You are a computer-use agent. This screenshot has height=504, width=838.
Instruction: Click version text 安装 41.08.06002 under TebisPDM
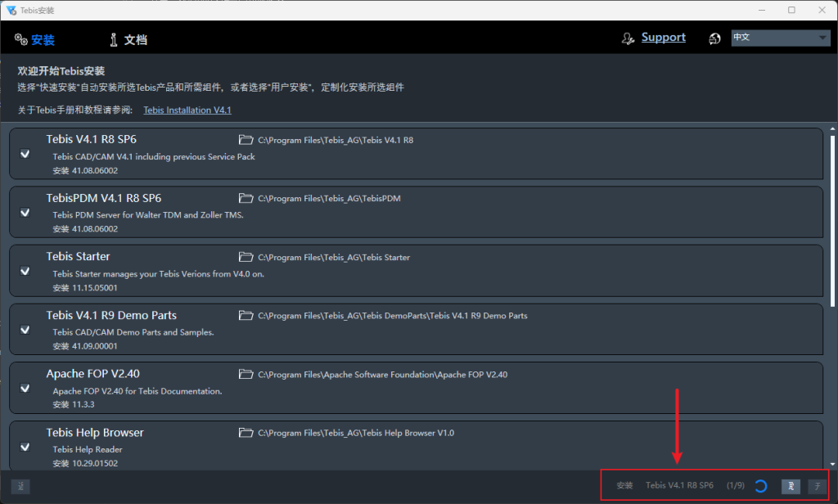click(85, 229)
